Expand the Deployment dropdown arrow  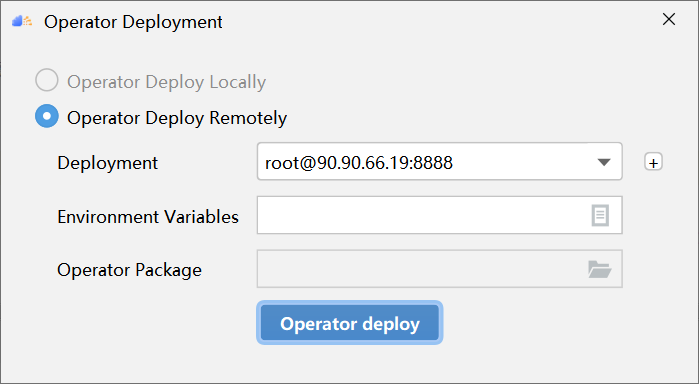pyautogui.click(x=604, y=162)
